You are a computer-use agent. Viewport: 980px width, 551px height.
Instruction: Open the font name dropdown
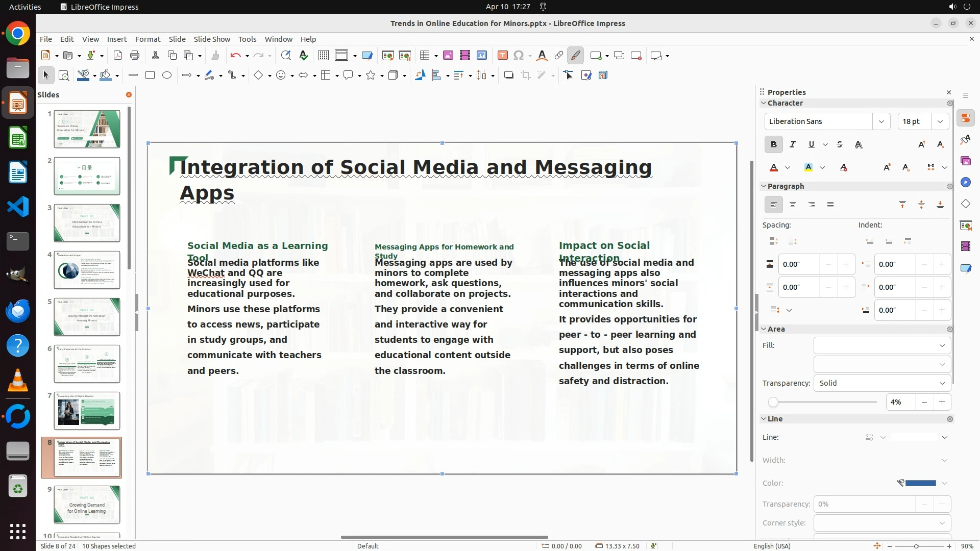881,121
